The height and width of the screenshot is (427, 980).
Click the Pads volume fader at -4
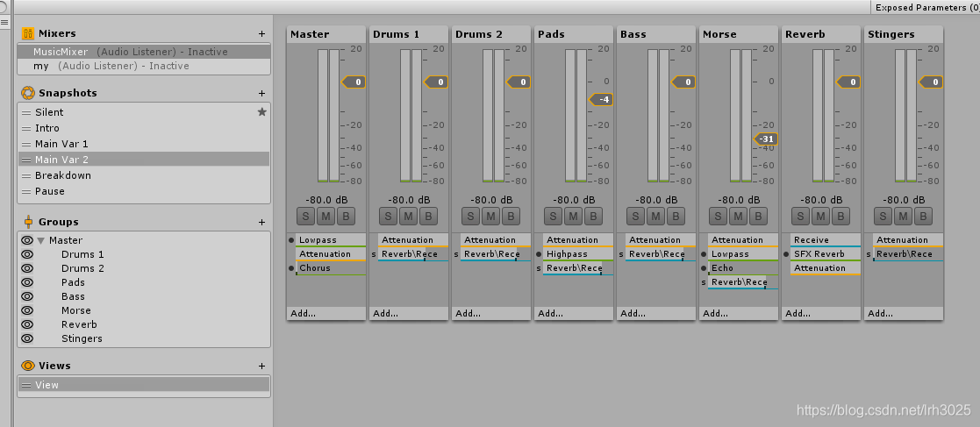point(601,99)
